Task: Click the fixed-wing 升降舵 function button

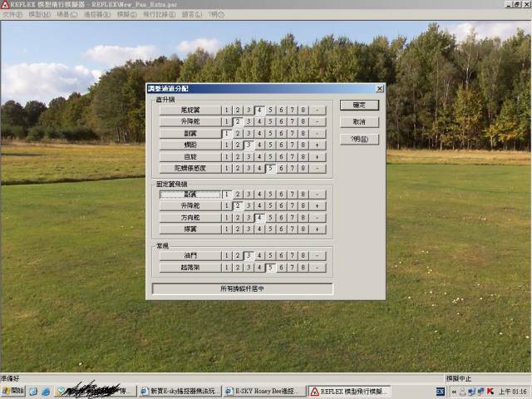Action: (x=190, y=205)
